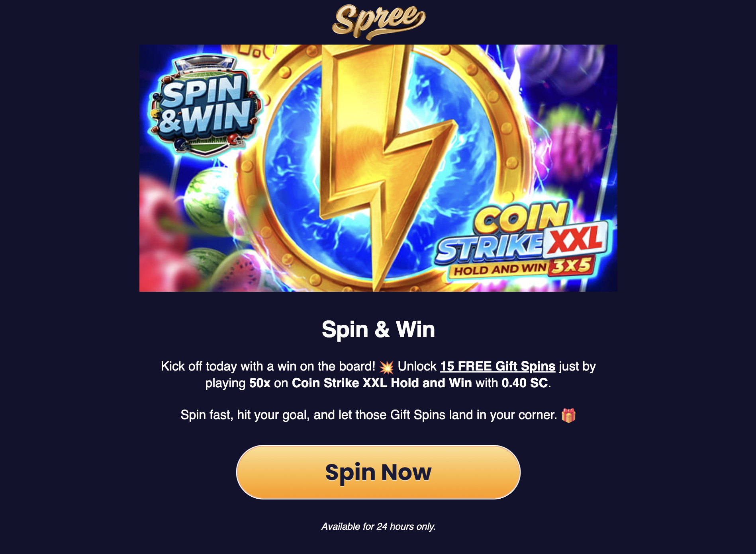Click the Spin & Win stadium badge
Image resolution: width=756 pixels, height=554 pixels.
pyautogui.click(x=205, y=105)
